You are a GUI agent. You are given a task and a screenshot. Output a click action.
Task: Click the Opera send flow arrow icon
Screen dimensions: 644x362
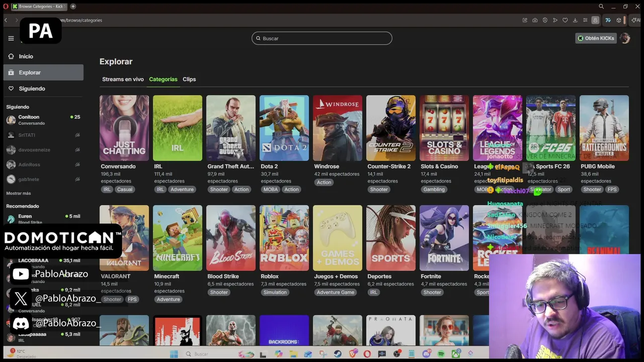(555, 20)
